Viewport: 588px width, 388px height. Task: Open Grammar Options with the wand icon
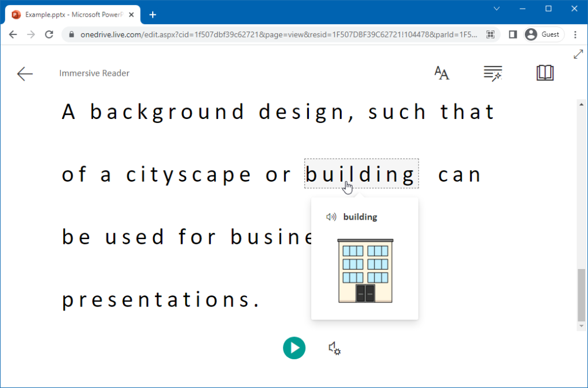point(493,73)
